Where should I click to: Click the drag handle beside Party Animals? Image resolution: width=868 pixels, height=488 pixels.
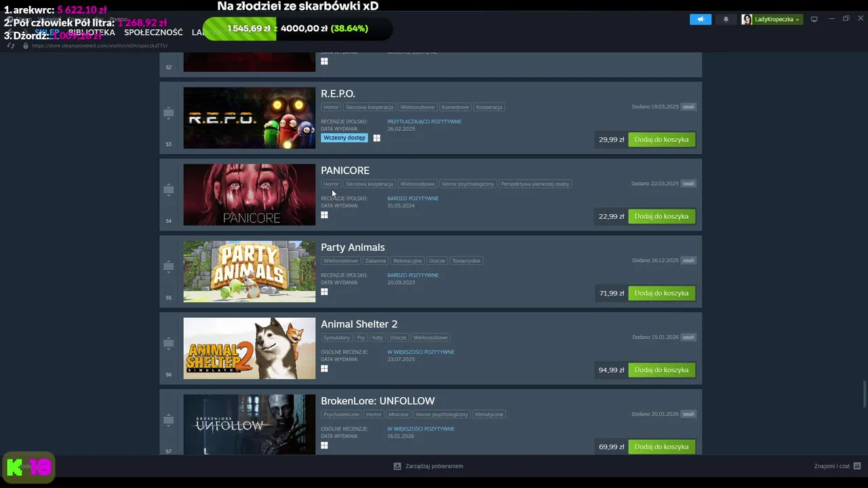coord(169,267)
